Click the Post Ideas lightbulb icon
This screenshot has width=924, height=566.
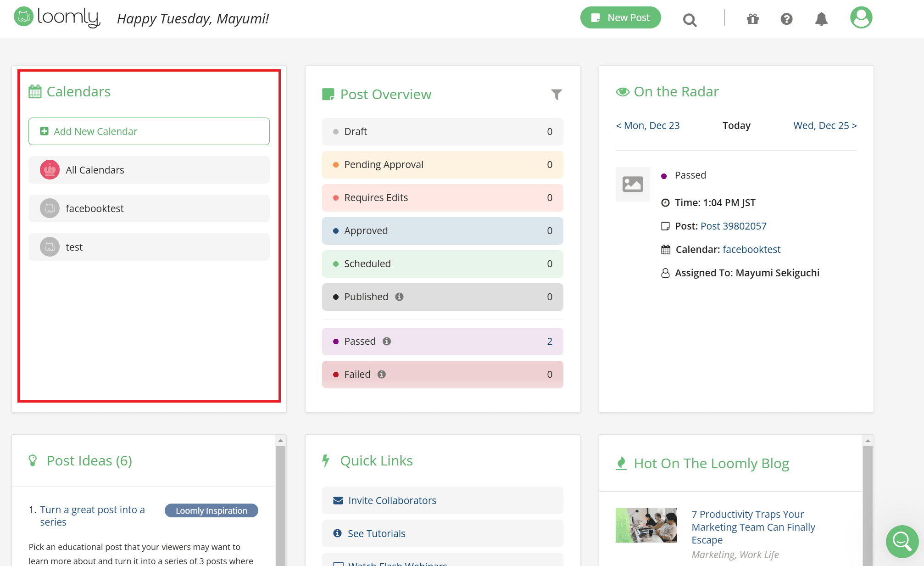pos(33,460)
